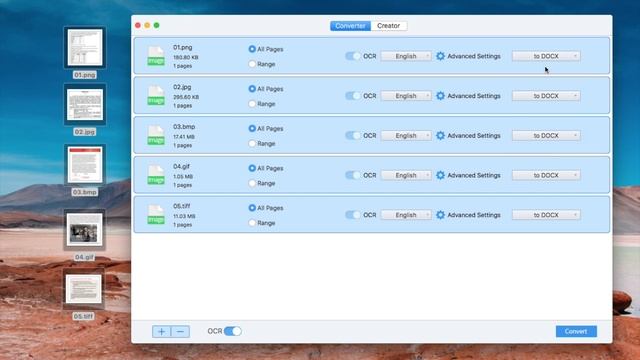Open 'to DOCX' format dropdown for 01.png
The image size is (640, 360).
click(x=546, y=56)
